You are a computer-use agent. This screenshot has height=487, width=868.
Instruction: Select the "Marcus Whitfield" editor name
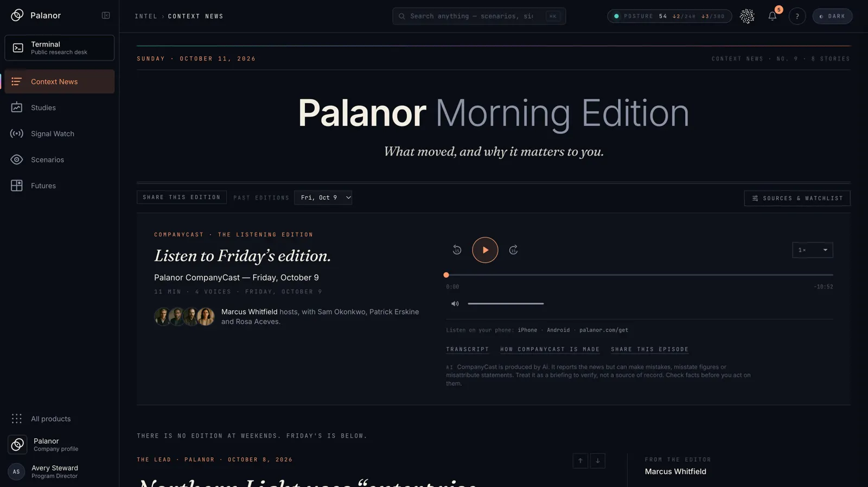pos(675,472)
